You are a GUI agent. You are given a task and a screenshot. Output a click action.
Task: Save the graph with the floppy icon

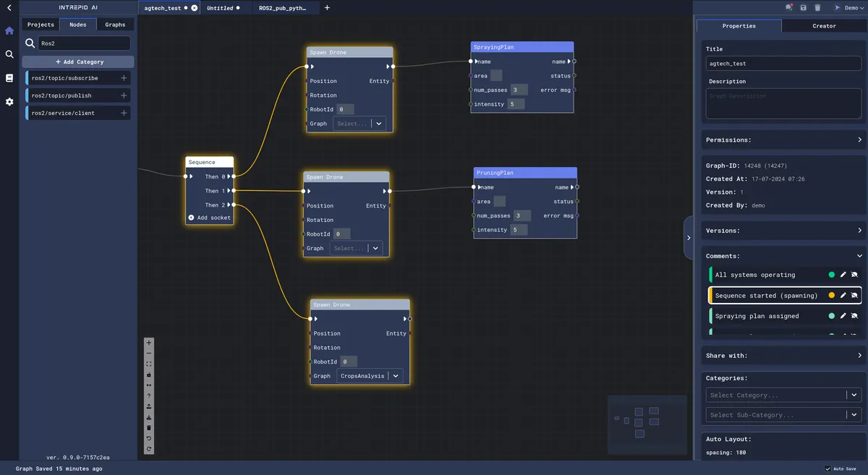point(804,7)
